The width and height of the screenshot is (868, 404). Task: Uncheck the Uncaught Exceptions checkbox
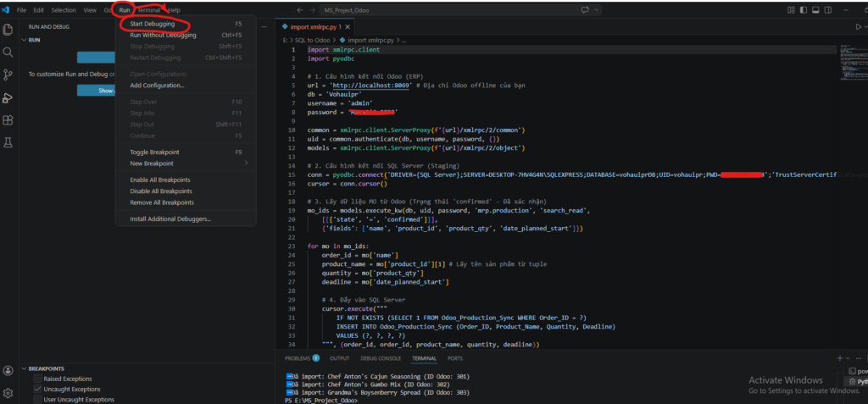37,390
